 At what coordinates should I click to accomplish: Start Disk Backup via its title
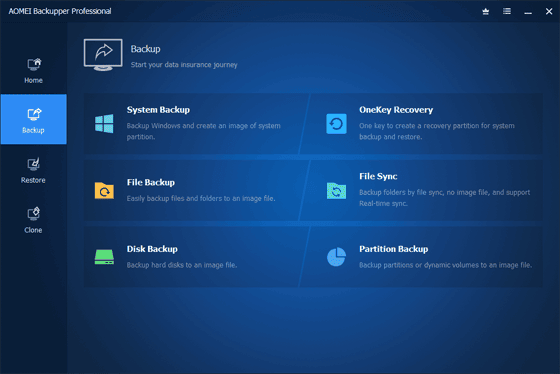pos(152,249)
